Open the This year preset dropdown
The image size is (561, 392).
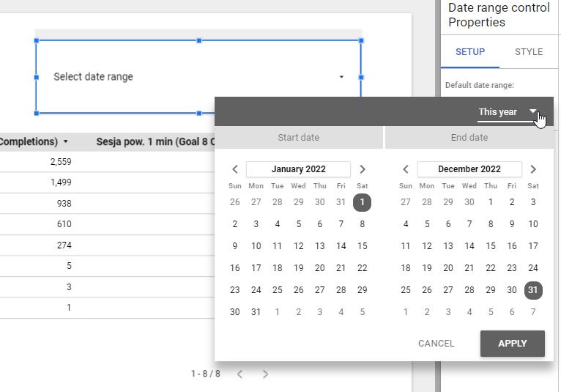[x=508, y=112]
